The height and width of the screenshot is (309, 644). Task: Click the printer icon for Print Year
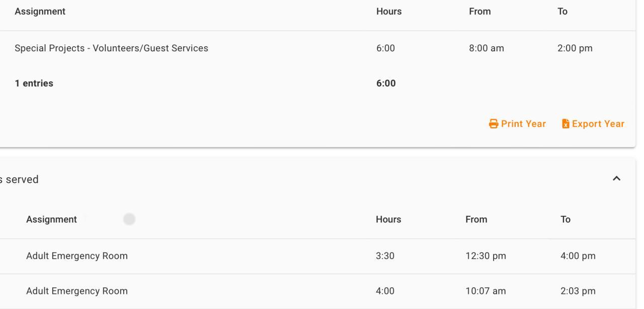pyautogui.click(x=494, y=124)
